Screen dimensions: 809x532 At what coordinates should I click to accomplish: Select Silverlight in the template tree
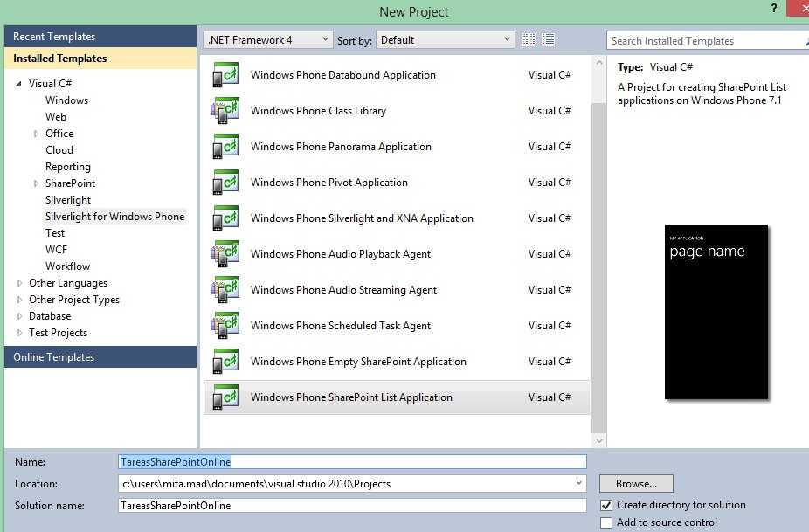67,200
